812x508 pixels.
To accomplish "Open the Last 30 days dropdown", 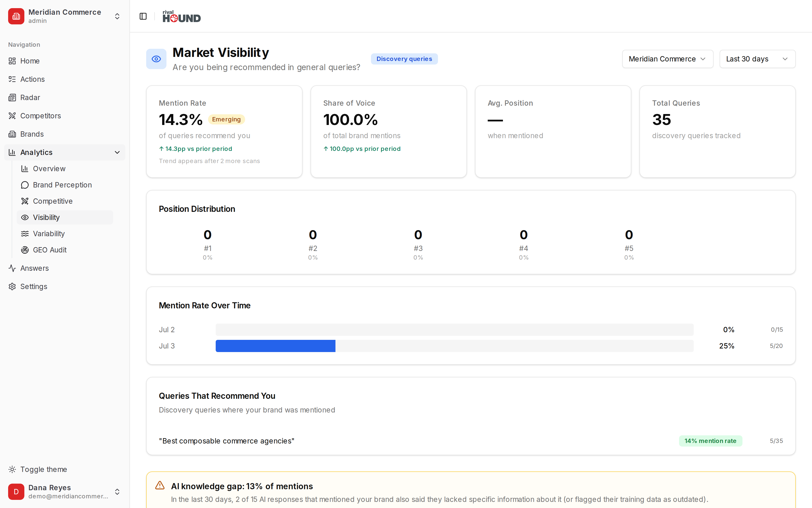I will click(757, 59).
